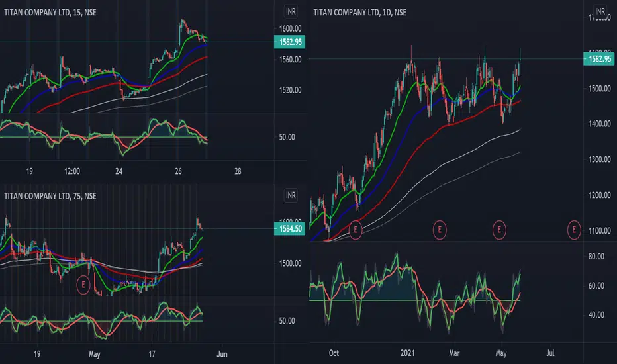Click the 2021 label on the daily chart
The width and height of the screenshot is (617, 364).
coord(408,353)
